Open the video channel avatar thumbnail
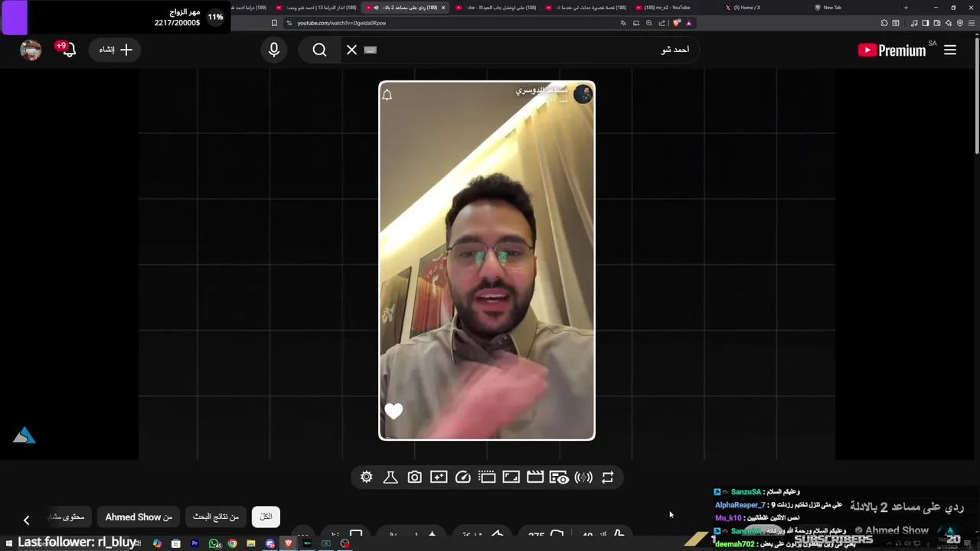 pyautogui.click(x=583, y=93)
